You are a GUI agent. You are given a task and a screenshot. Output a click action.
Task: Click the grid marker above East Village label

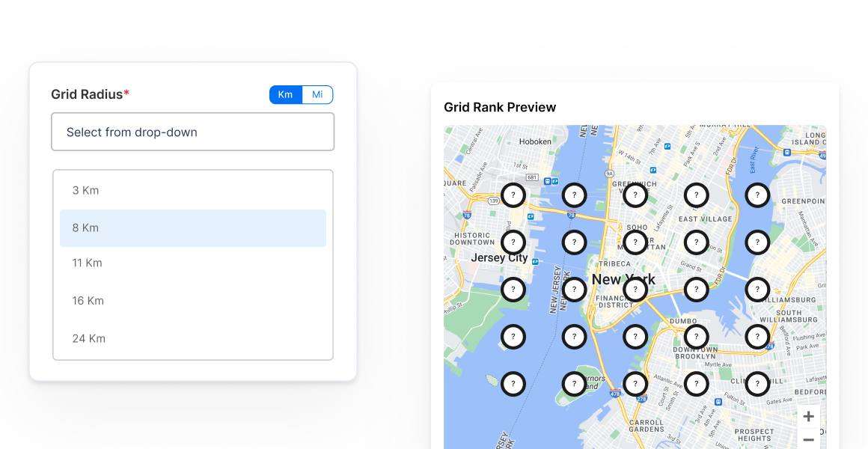click(x=697, y=195)
